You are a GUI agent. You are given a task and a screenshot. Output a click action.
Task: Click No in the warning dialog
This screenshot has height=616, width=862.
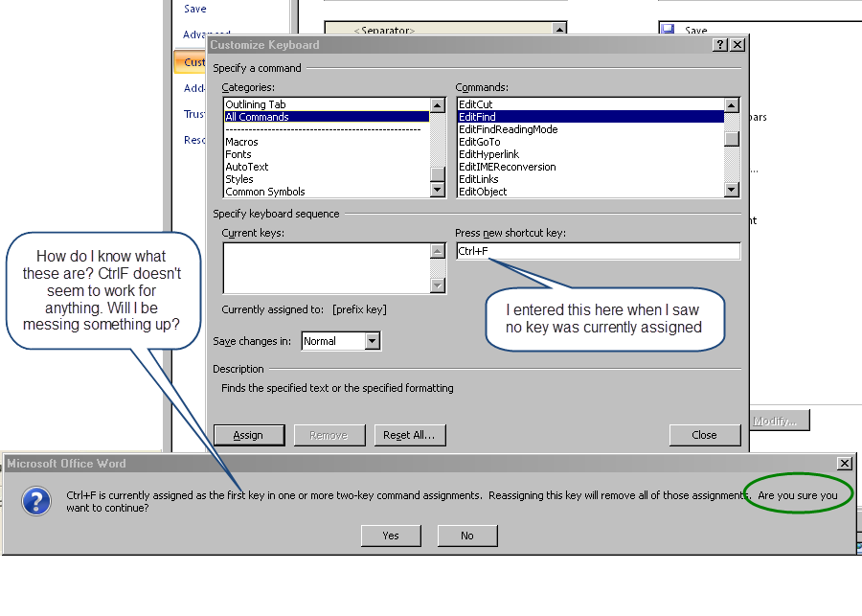coord(466,536)
